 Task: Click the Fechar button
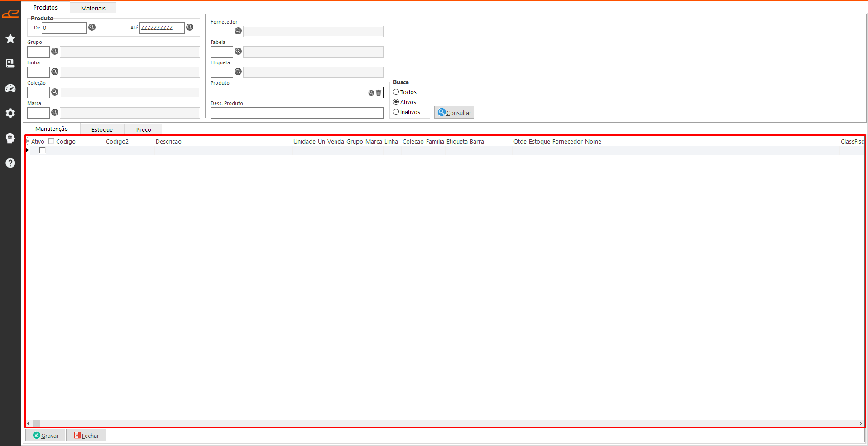coord(86,436)
